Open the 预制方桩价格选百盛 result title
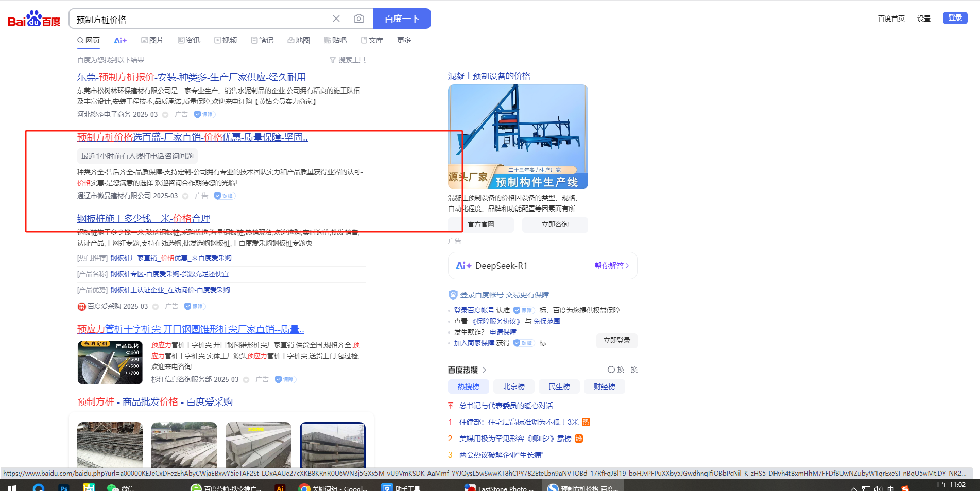This screenshot has height=491, width=980. (193, 137)
